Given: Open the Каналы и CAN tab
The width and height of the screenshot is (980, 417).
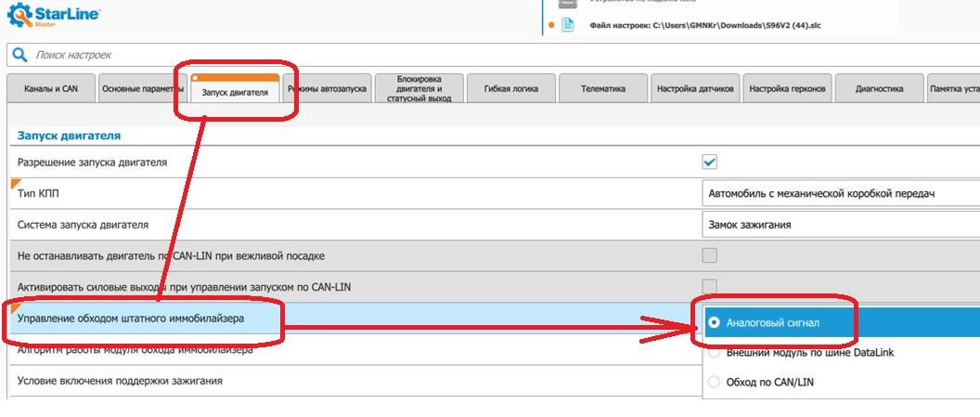Looking at the screenshot, I should pyautogui.click(x=50, y=89).
